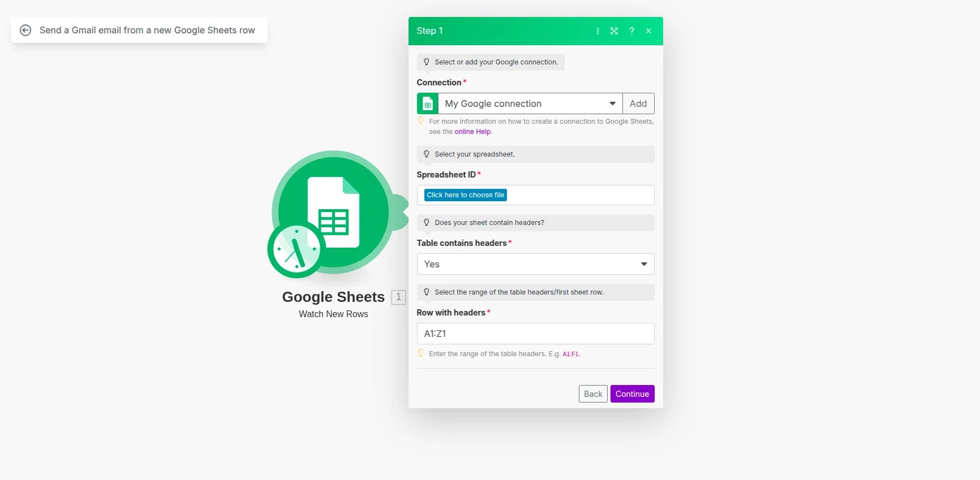Expand the Step 1 panel to fullscreen
980x480 pixels.
pos(614,31)
